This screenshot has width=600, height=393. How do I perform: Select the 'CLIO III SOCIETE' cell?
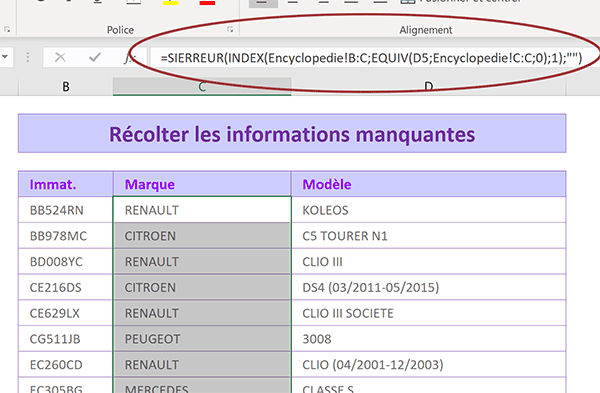point(429,313)
